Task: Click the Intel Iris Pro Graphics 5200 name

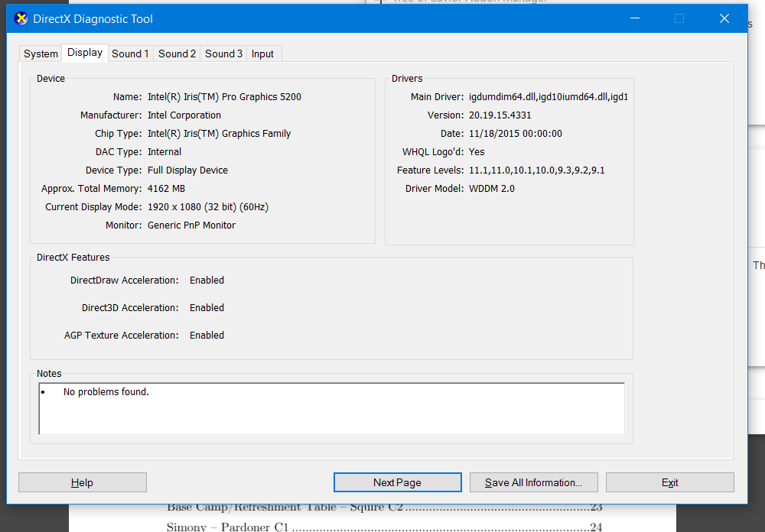Action: click(224, 97)
